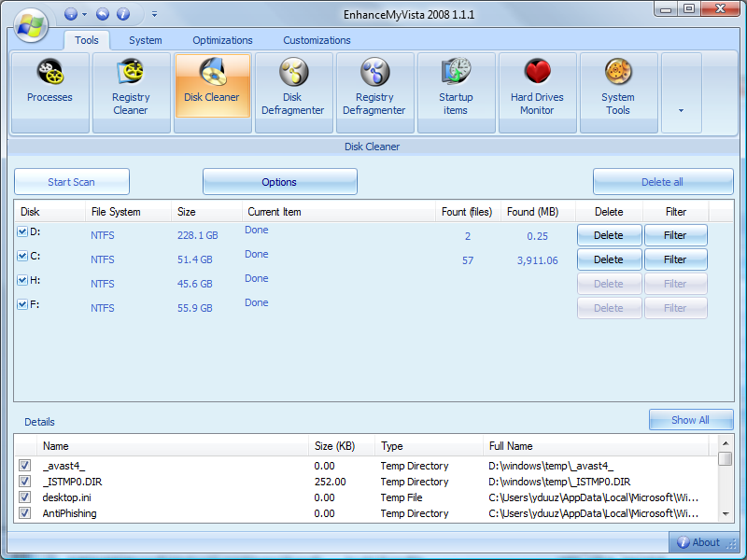
Task: Open the Registry Defragmenter tool
Action: click(x=375, y=92)
